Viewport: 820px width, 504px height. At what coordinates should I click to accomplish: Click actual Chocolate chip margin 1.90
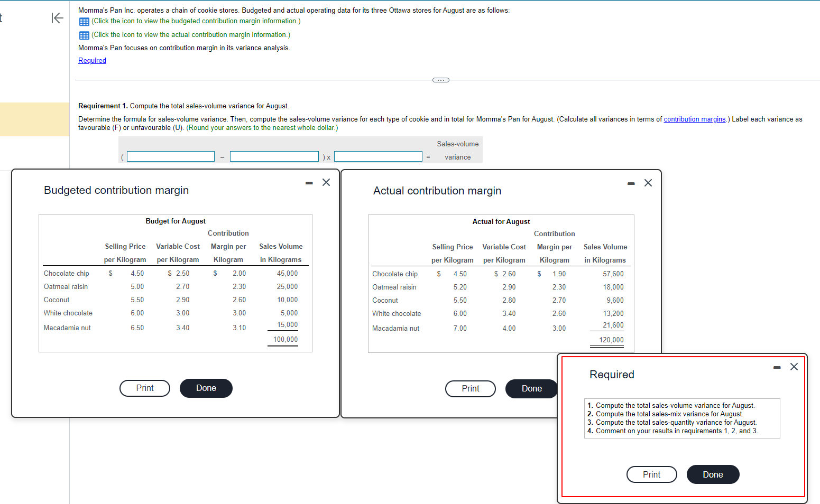pos(559,274)
